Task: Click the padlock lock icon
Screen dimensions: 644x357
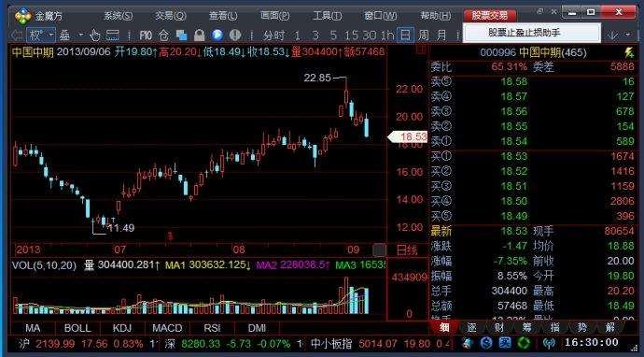Action: (x=199, y=36)
